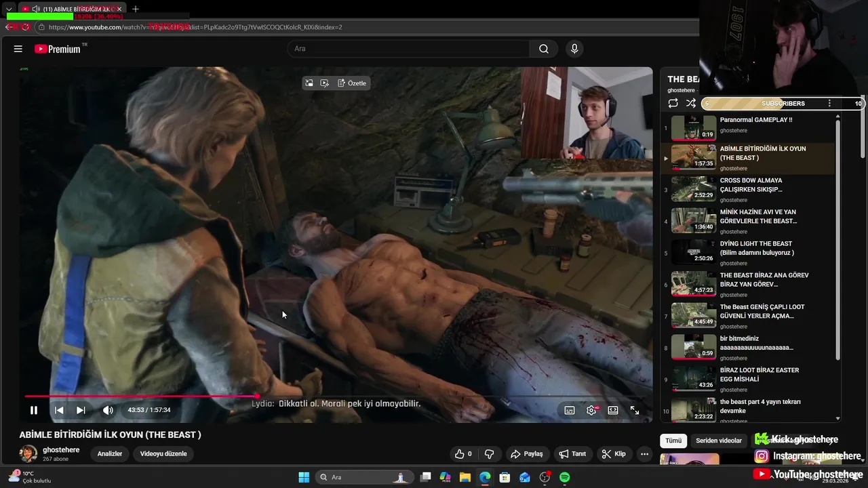Image resolution: width=868 pixels, height=488 pixels.
Task: Start voice search with the microphone icon
Action: [x=574, y=49]
